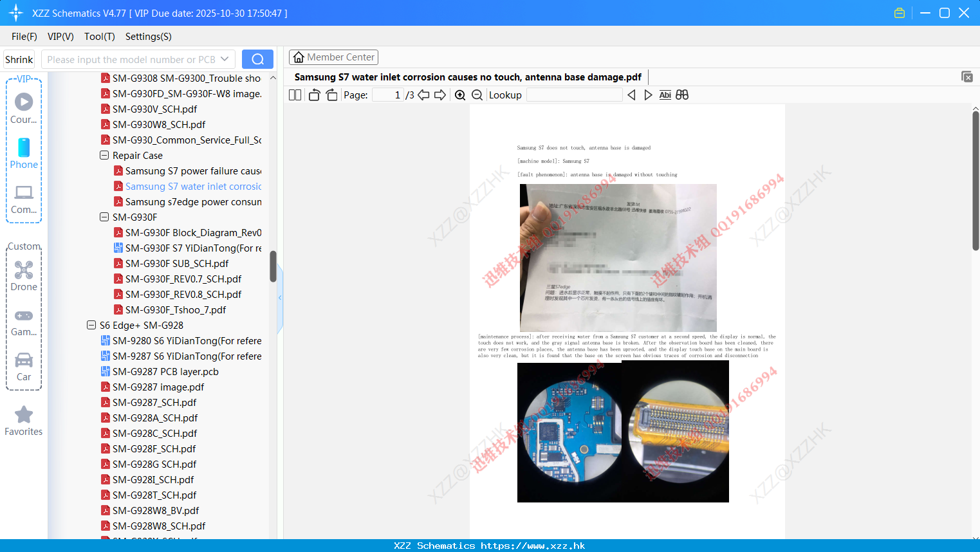The image size is (980, 552).
Task: Open SM-G930W8_SCH.pdf
Action: [x=153, y=124]
